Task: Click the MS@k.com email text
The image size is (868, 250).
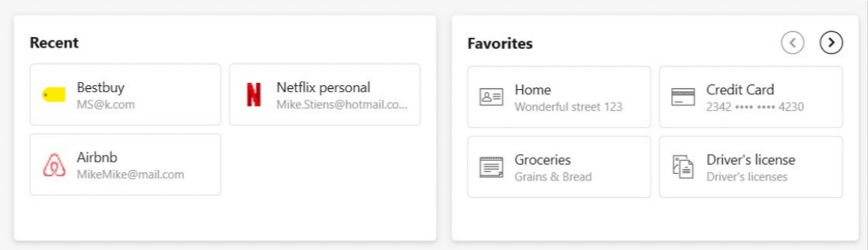Action: point(106,105)
